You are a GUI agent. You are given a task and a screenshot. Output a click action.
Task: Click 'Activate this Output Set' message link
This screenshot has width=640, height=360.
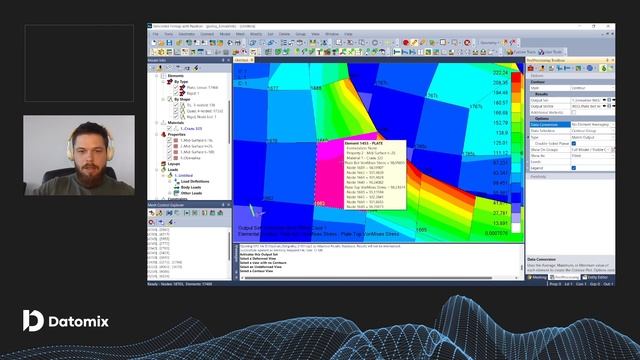point(259,254)
